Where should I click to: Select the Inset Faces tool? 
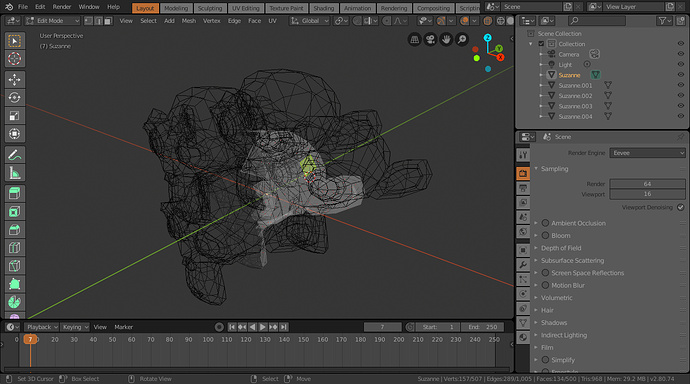click(x=14, y=212)
